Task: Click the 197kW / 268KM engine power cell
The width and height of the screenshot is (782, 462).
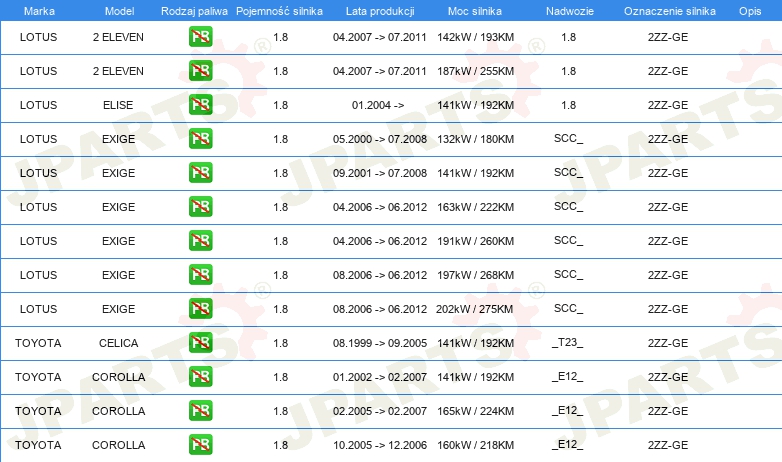Action: point(475,275)
